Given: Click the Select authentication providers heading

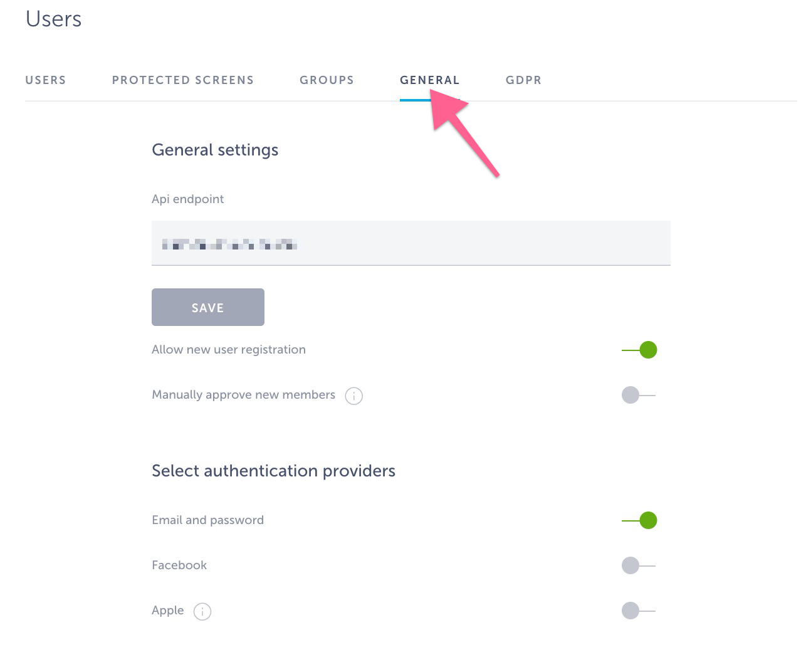Looking at the screenshot, I should click(273, 471).
